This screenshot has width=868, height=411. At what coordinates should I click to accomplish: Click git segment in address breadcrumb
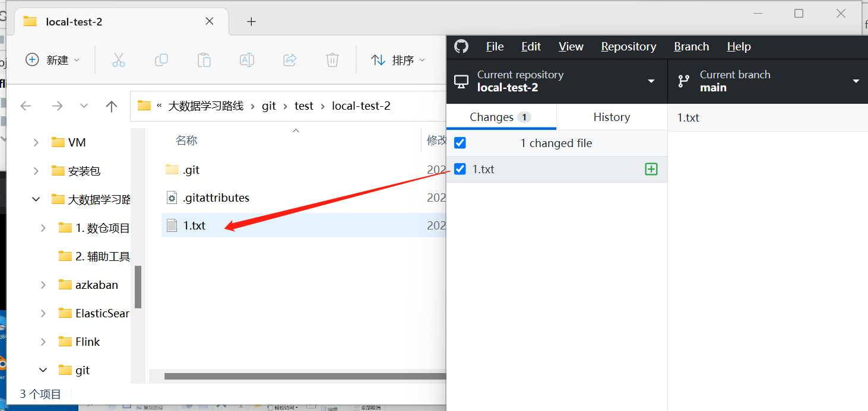269,106
